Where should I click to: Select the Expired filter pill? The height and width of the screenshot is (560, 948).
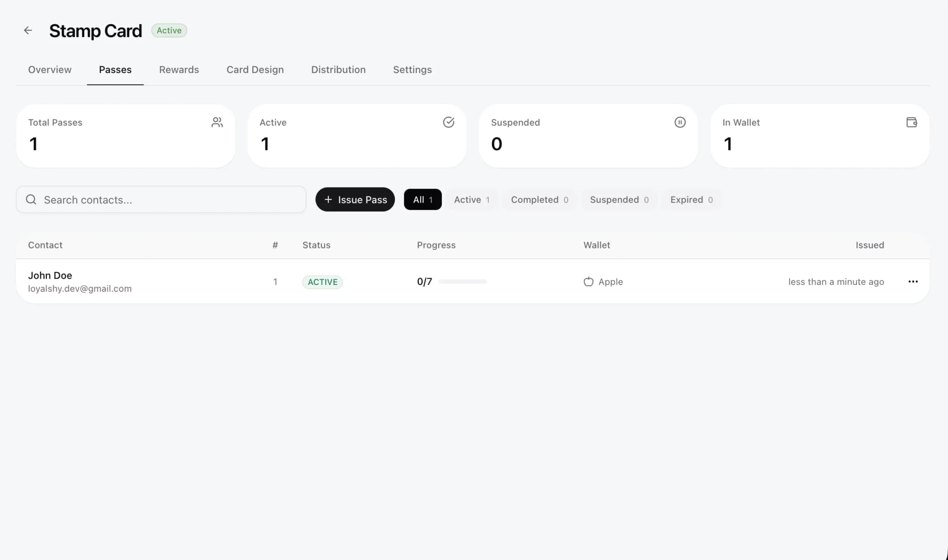[x=691, y=200]
